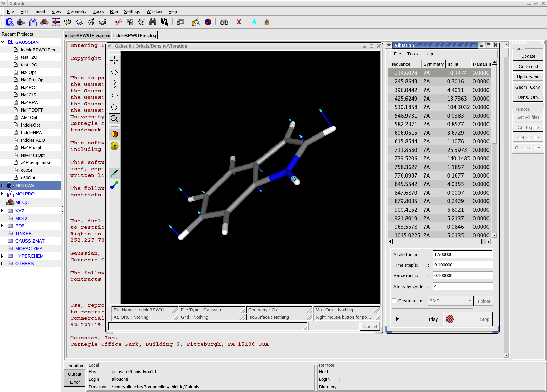The width and height of the screenshot is (547, 392).
Task: Open the orbitals/density display icon in toolbar
Action: coord(208,22)
